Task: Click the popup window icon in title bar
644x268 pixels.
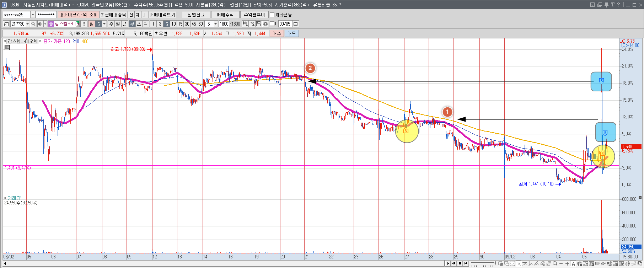Action: click(x=592, y=5)
